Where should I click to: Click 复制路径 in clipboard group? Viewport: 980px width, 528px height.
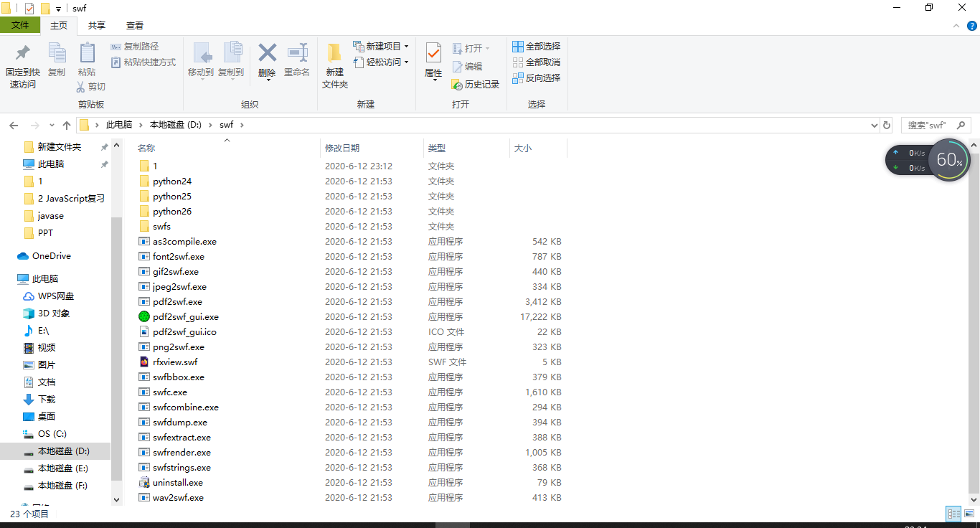click(135, 47)
